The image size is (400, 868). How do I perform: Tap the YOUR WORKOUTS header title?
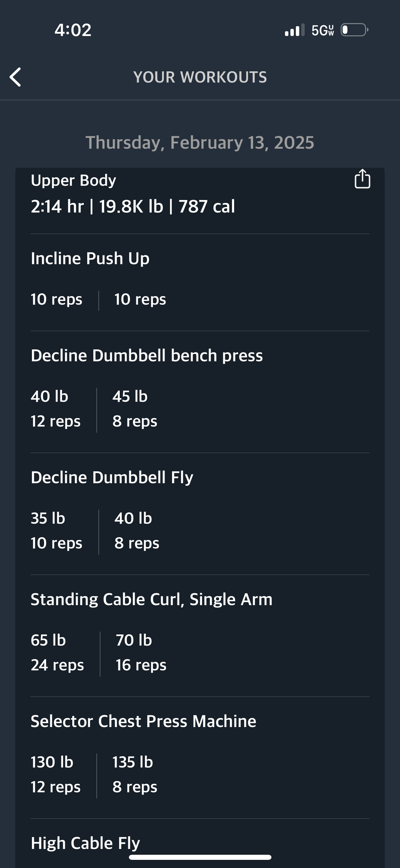[x=200, y=77]
